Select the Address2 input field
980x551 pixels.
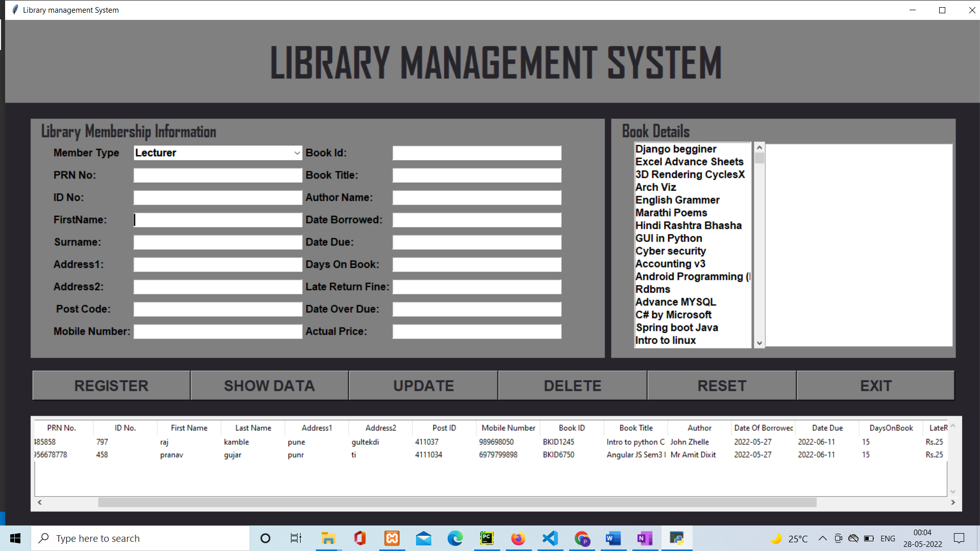pyautogui.click(x=218, y=287)
